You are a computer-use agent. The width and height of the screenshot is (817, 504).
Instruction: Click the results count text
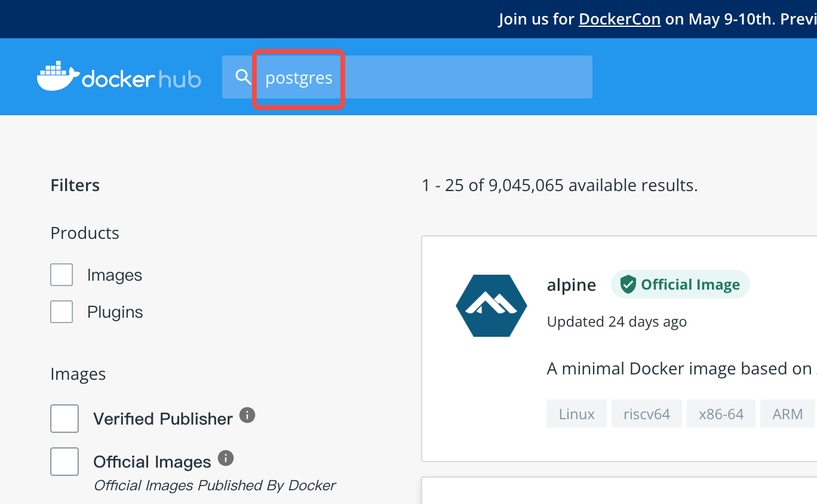click(x=560, y=186)
